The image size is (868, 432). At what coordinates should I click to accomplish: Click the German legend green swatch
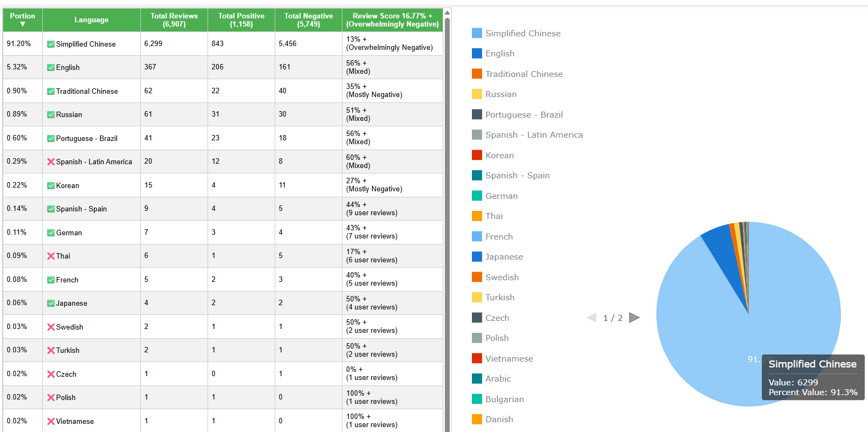(477, 196)
